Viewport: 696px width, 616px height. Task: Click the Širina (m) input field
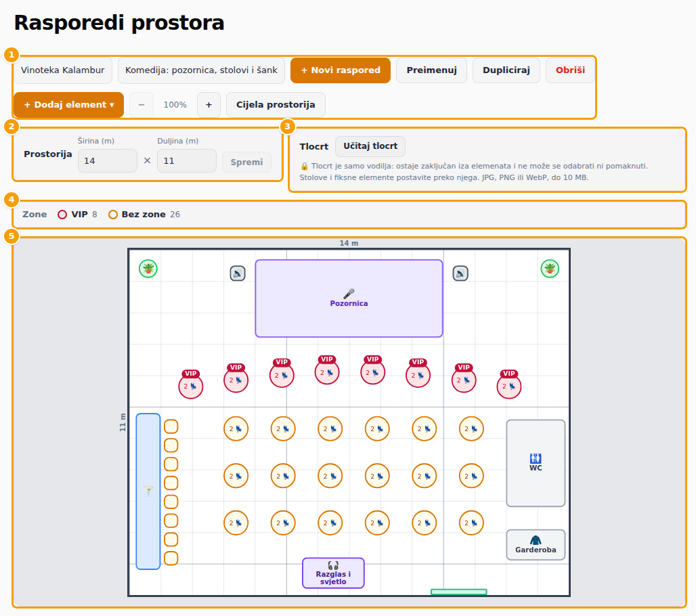pyautogui.click(x=108, y=160)
